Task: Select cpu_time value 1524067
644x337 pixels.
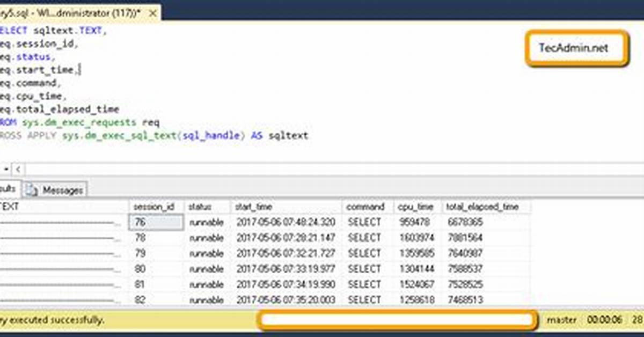Action: pyautogui.click(x=417, y=284)
